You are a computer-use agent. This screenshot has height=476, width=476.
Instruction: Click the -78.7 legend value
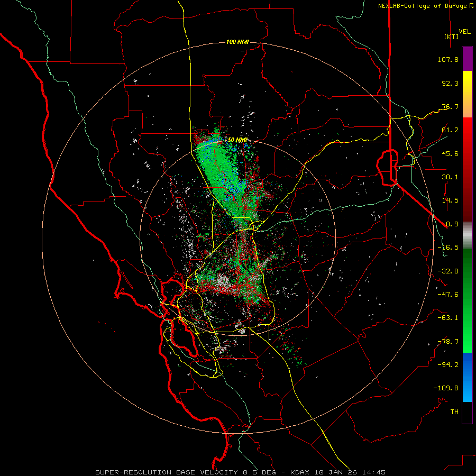pos(448,342)
